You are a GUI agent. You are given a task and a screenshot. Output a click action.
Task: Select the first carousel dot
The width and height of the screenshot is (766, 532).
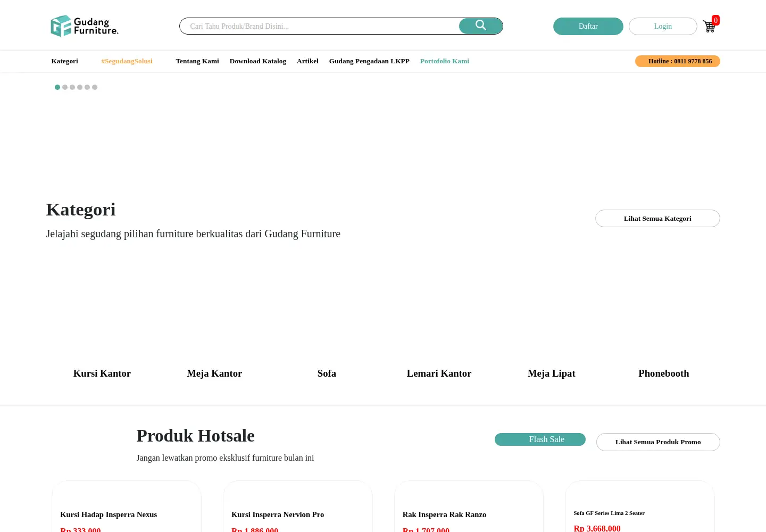(57, 87)
